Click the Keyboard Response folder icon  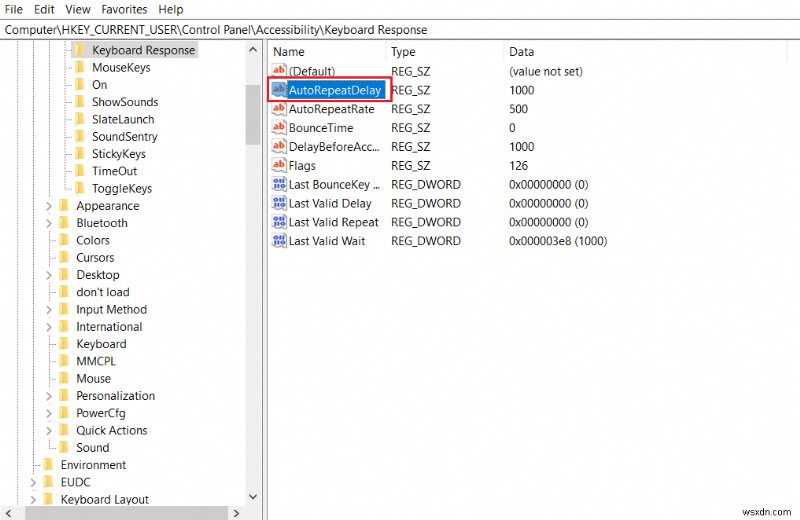[80, 50]
